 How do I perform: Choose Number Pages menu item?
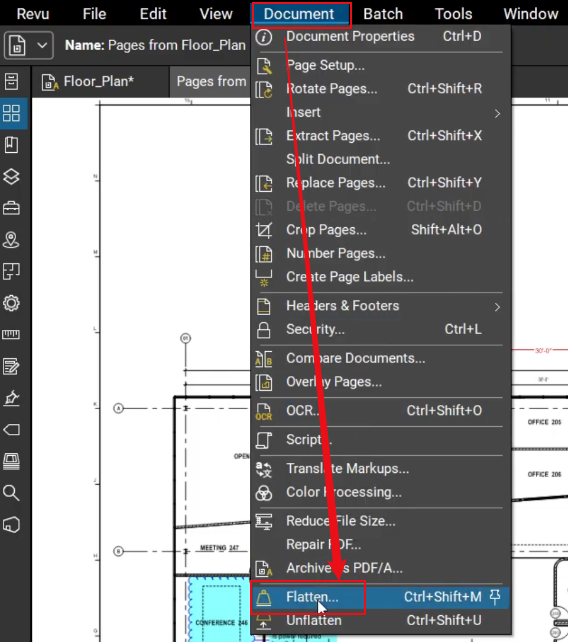click(x=380, y=253)
